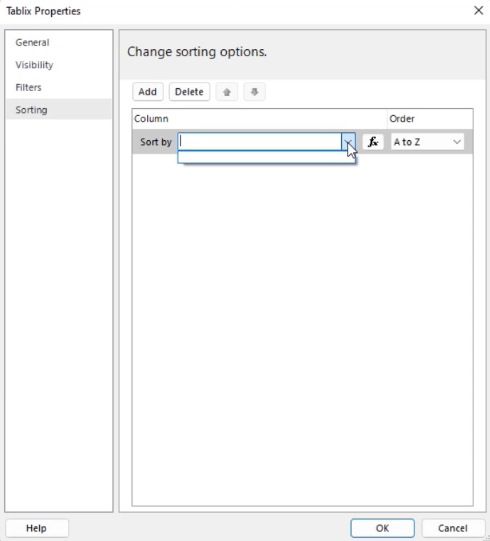Screen dimensions: 490x541
Task: Move the sort entry down
Action: click(x=254, y=92)
